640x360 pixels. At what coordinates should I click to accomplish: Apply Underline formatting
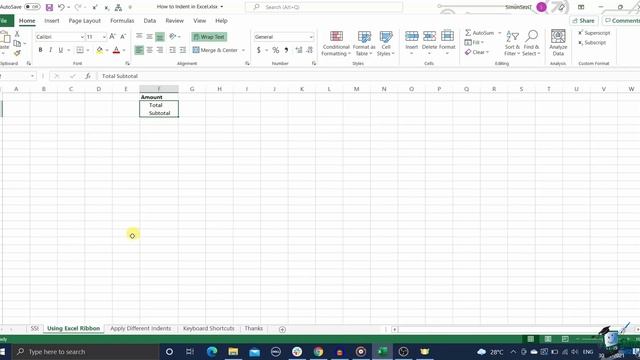coord(60,50)
